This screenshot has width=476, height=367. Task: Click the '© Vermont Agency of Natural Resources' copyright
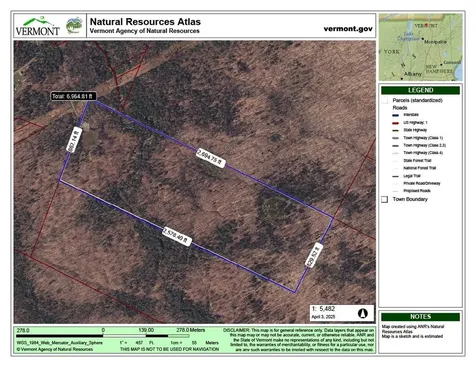click(x=55, y=349)
